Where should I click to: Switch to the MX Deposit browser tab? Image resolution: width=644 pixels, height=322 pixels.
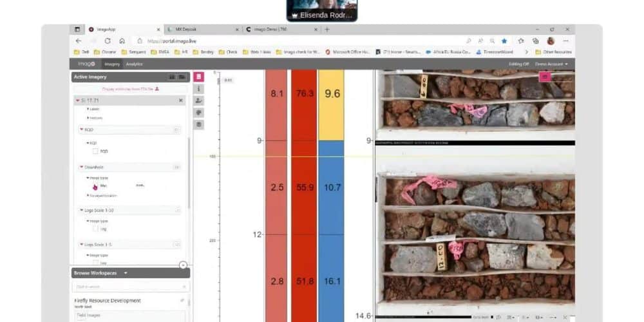pyautogui.click(x=200, y=29)
